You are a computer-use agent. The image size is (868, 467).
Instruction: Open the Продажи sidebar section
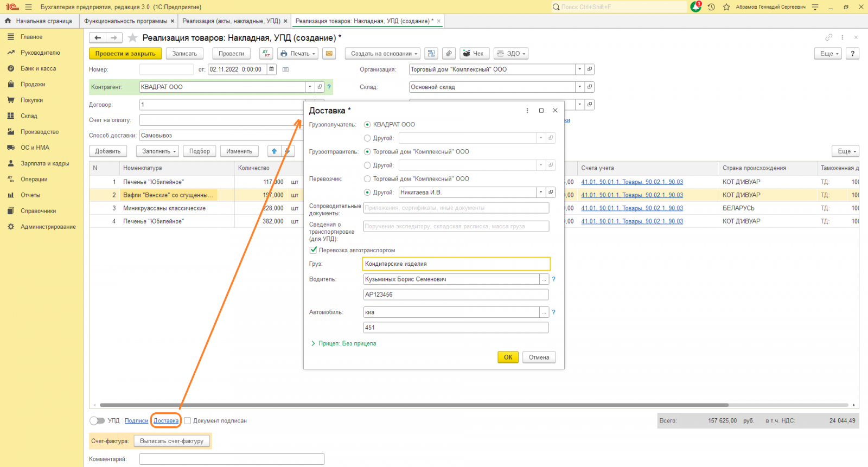pyautogui.click(x=33, y=85)
